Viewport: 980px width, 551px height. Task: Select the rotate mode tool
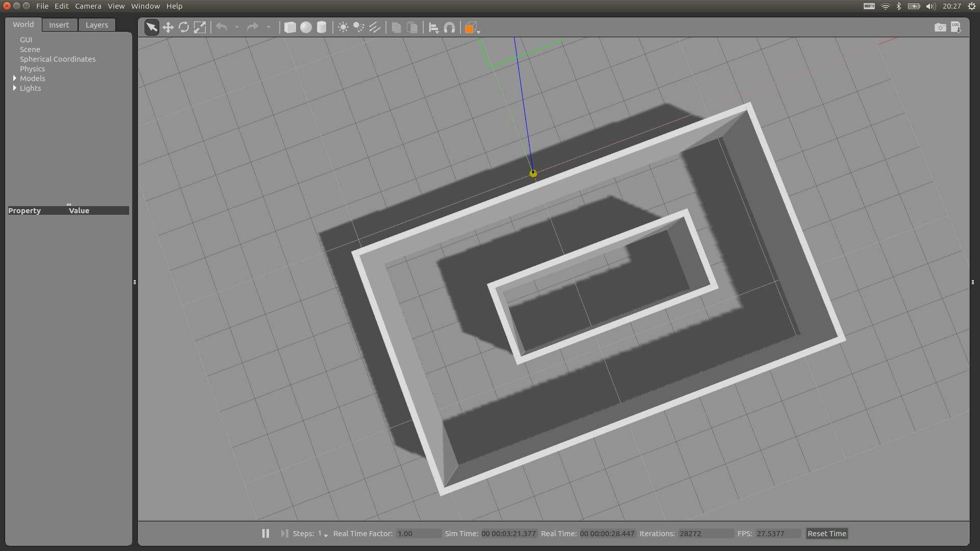click(184, 28)
